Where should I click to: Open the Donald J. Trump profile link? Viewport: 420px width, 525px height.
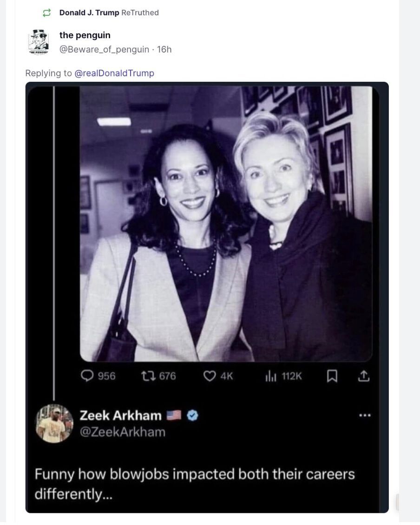pyautogui.click(x=89, y=13)
